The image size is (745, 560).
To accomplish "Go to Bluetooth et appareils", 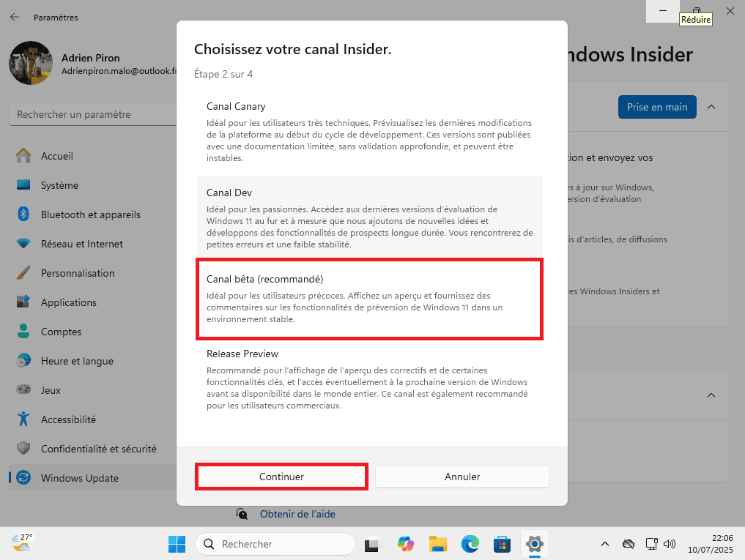I will click(x=93, y=214).
